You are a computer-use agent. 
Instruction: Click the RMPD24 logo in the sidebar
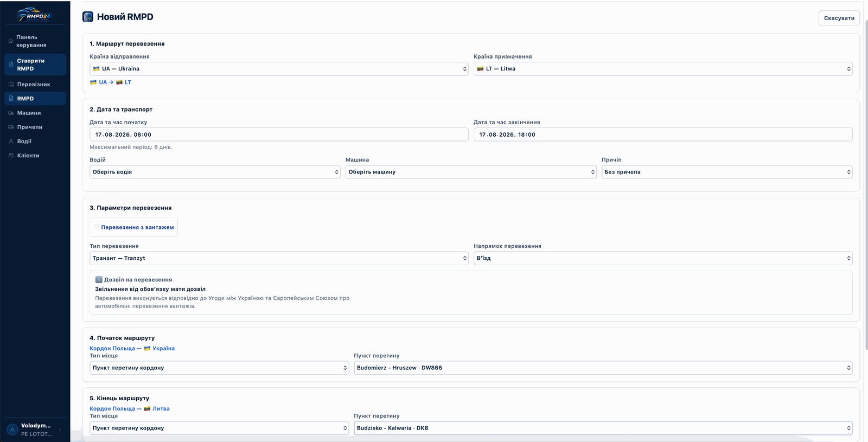click(x=34, y=14)
